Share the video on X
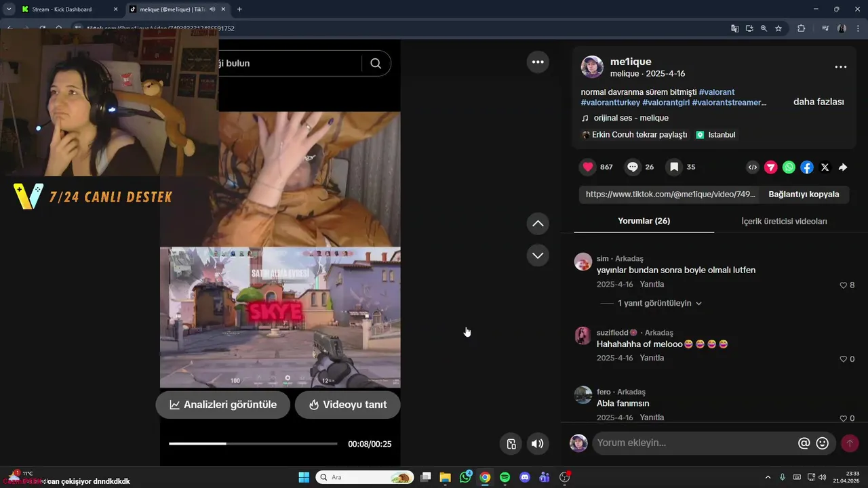The height and width of the screenshot is (488, 868). (825, 167)
